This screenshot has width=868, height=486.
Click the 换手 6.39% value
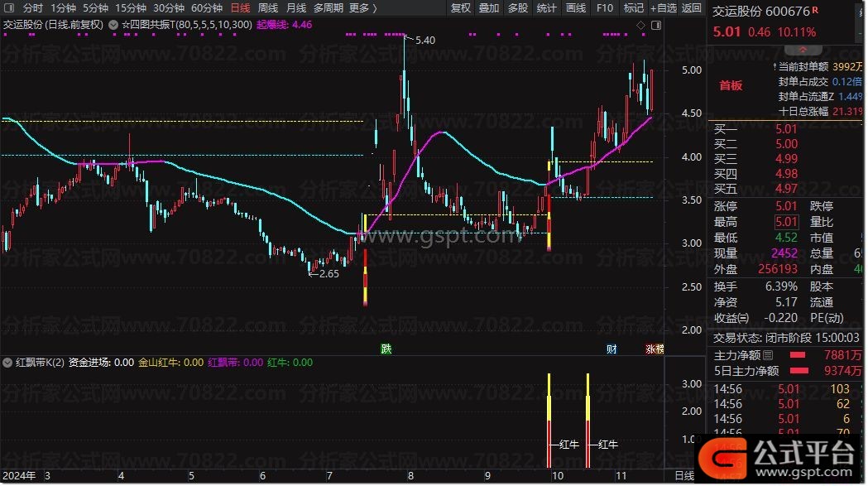coord(781,286)
